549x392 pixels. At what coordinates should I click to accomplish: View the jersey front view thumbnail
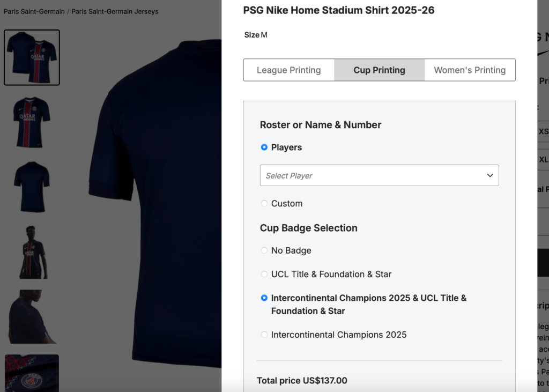click(32, 122)
